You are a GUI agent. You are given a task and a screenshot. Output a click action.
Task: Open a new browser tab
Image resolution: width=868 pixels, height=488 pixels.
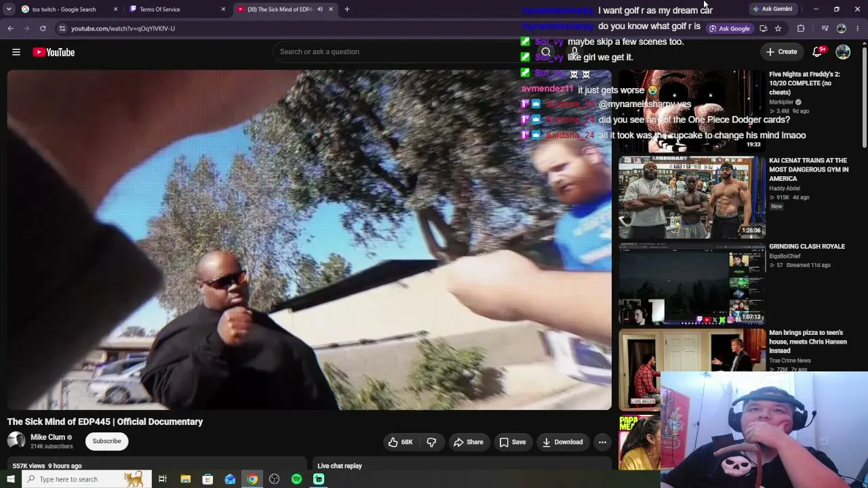[x=347, y=9]
